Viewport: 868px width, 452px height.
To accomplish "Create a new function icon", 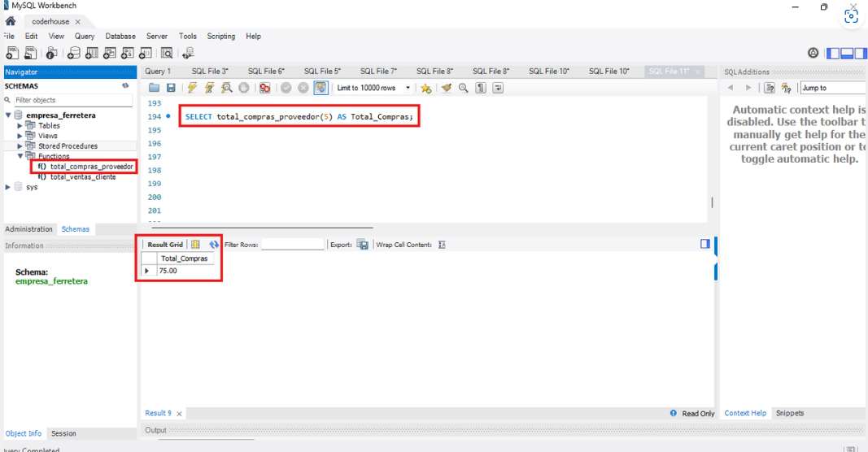I will (x=146, y=53).
